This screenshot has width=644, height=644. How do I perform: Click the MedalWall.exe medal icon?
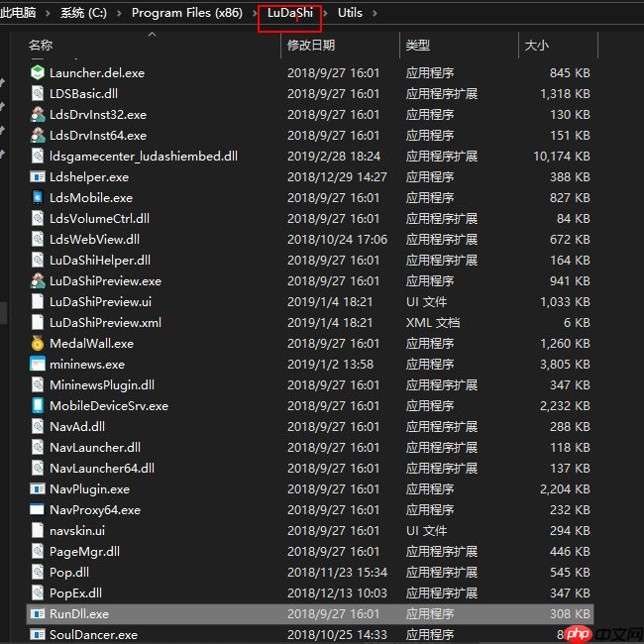pyautogui.click(x=38, y=344)
